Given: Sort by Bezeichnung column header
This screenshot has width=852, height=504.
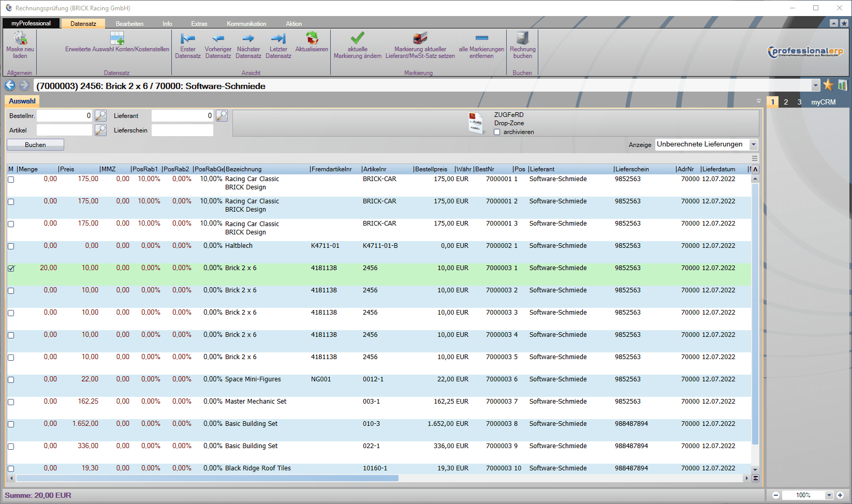Looking at the screenshot, I should click(x=267, y=169).
